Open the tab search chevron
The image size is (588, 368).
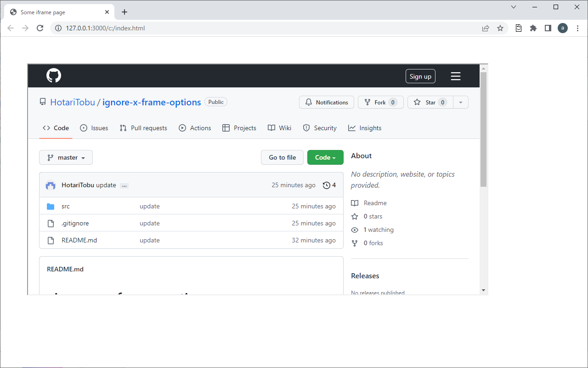514,7
